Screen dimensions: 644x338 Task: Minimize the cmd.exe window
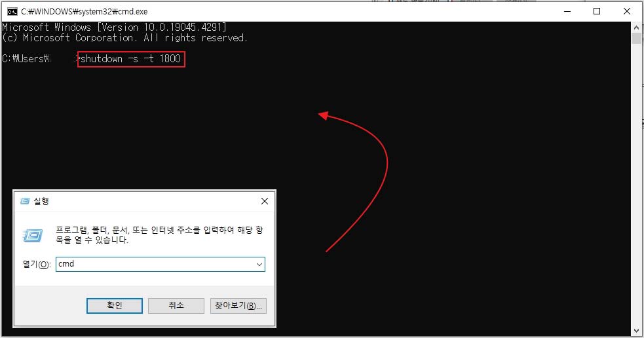coord(567,12)
